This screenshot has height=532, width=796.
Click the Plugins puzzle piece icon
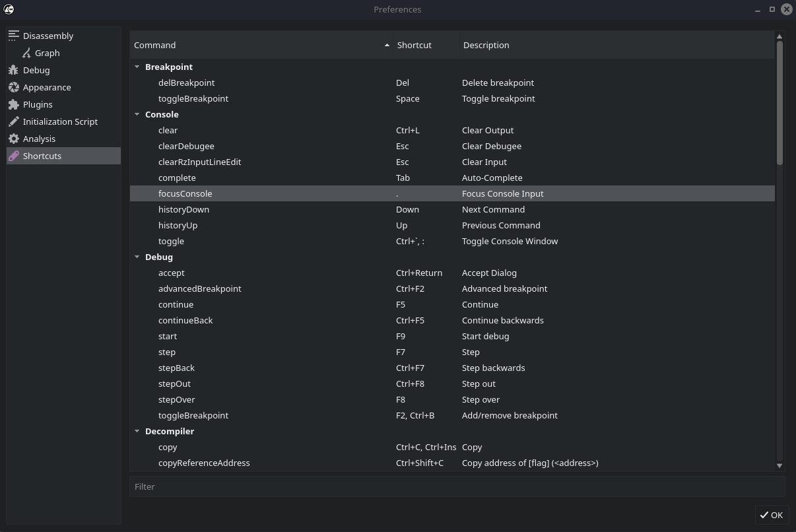point(14,104)
